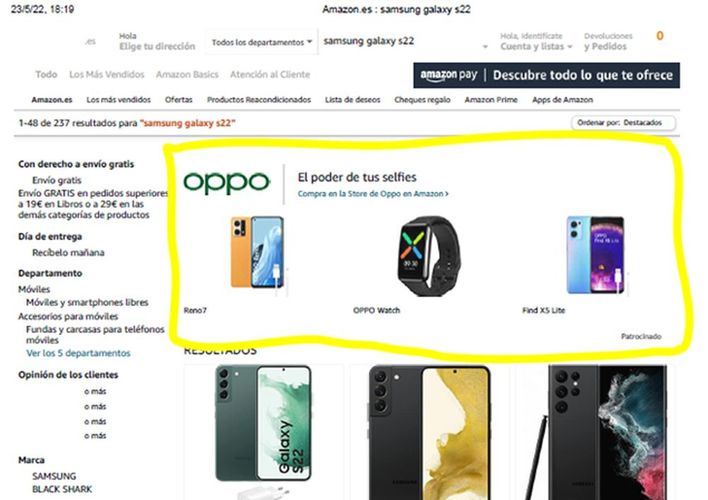Select the Find X5 Lite phone image
The width and height of the screenshot is (708, 500).
pyautogui.click(x=596, y=255)
